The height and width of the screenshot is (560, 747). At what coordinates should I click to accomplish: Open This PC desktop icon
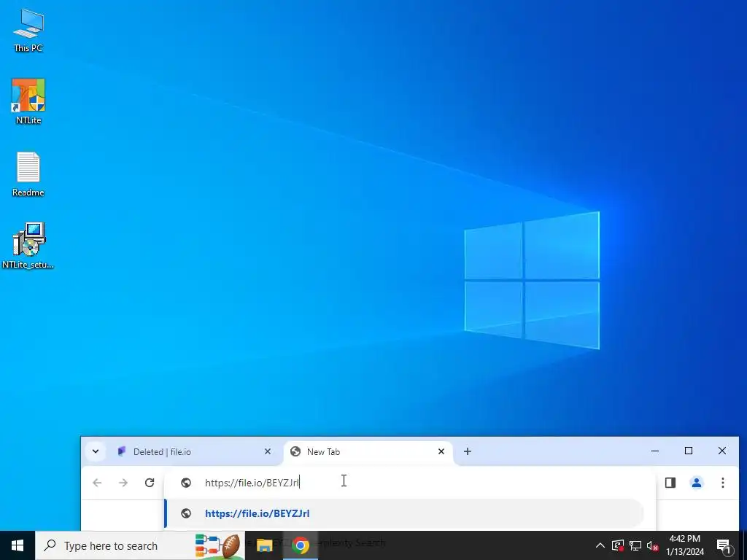pos(28,29)
